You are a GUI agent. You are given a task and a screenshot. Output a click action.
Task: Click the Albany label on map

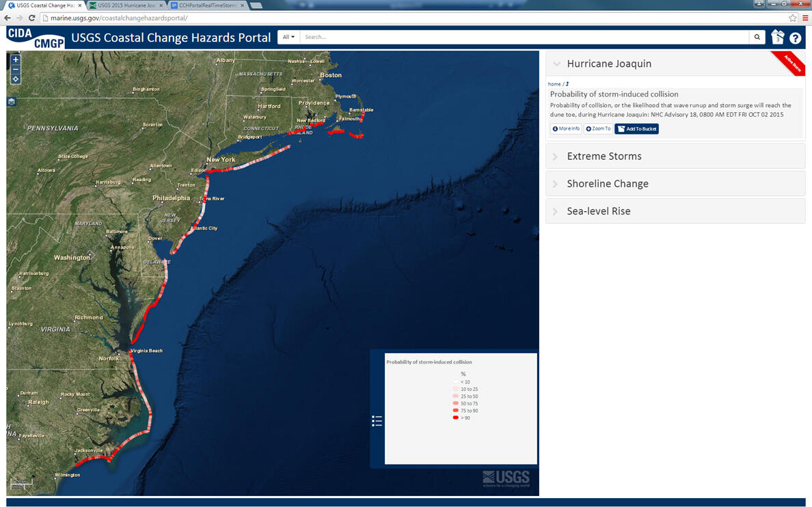tap(226, 60)
